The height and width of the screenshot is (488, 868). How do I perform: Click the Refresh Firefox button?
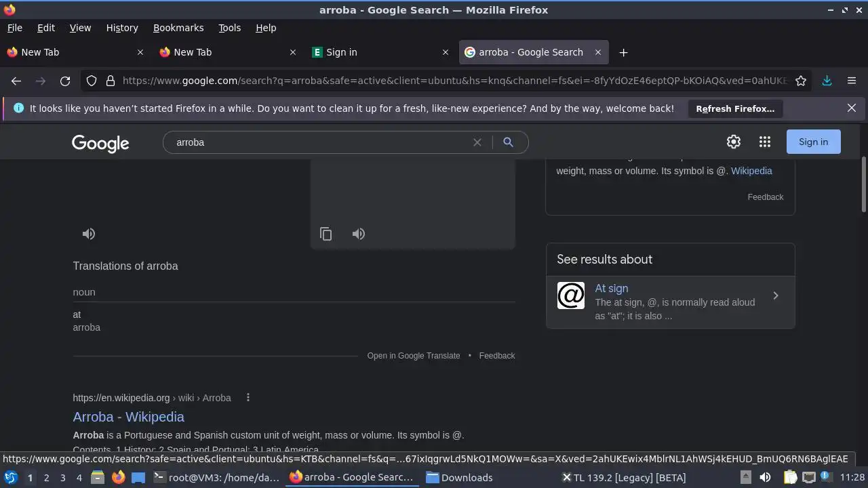tap(735, 108)
